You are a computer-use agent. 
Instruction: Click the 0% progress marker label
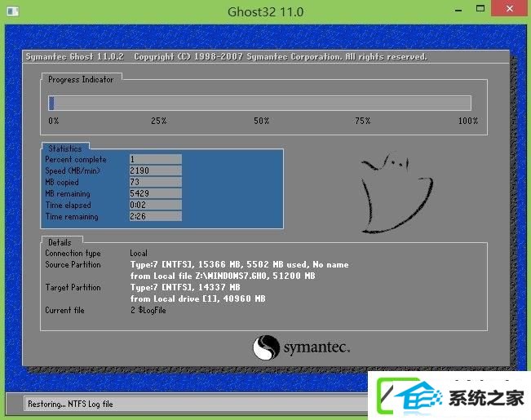point(54,121)
